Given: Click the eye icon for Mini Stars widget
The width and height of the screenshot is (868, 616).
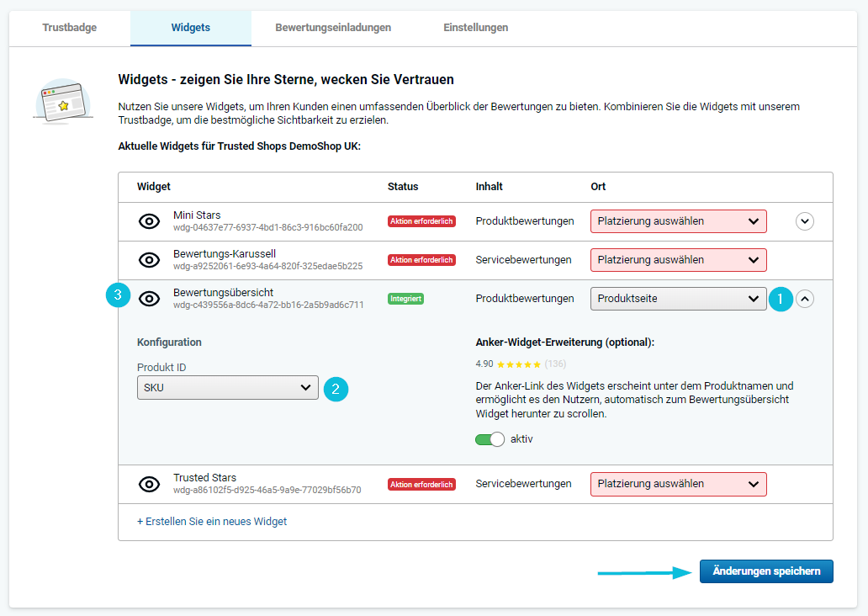Looking at the screenshot, I should coord(149,221).
